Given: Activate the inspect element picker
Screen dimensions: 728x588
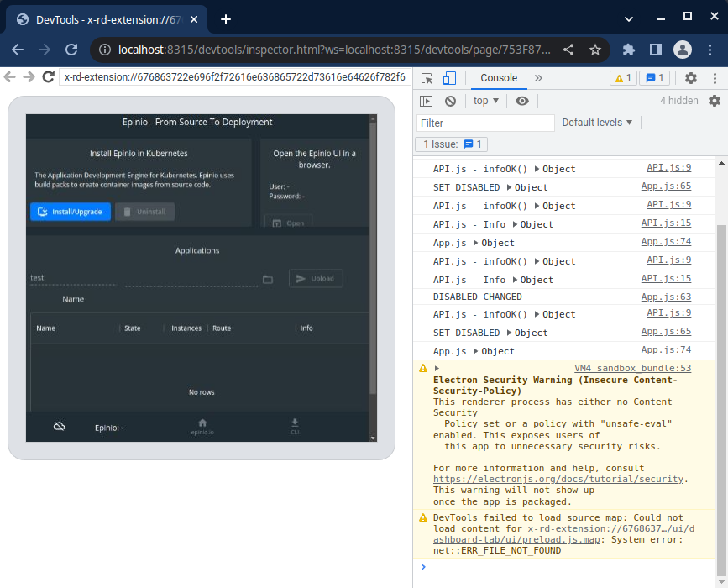Looking at the screenshot, I should [427, 78].
